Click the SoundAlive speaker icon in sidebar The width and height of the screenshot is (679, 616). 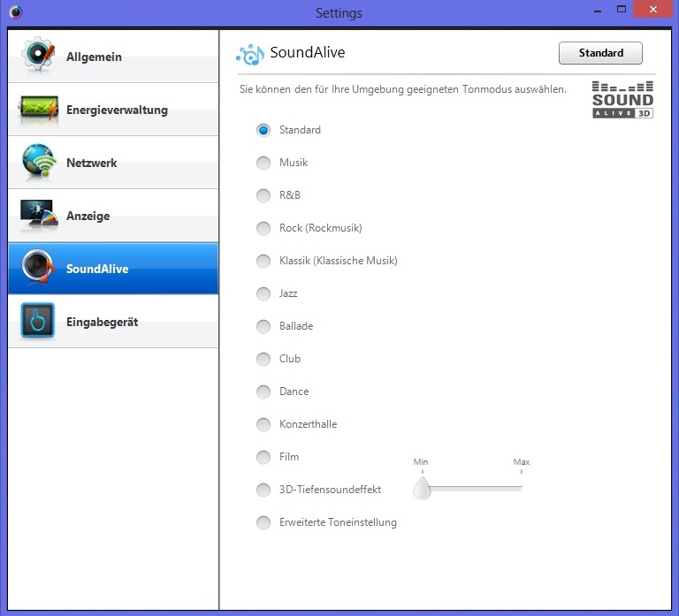click(x=38, y=266)
